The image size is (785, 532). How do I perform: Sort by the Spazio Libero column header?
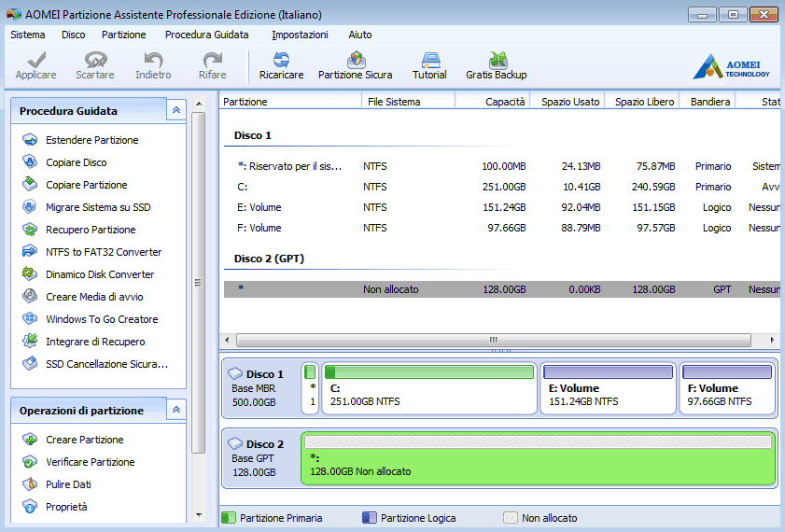tap(642, 102)
